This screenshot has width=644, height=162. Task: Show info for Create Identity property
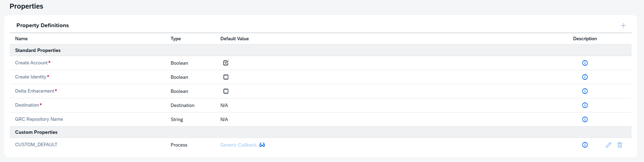click(x=585, y=77)
